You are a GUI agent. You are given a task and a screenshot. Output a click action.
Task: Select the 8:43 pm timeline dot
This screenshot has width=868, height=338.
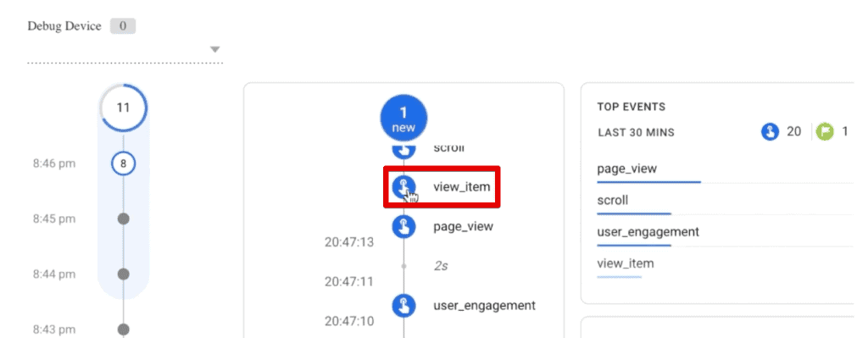124,330
